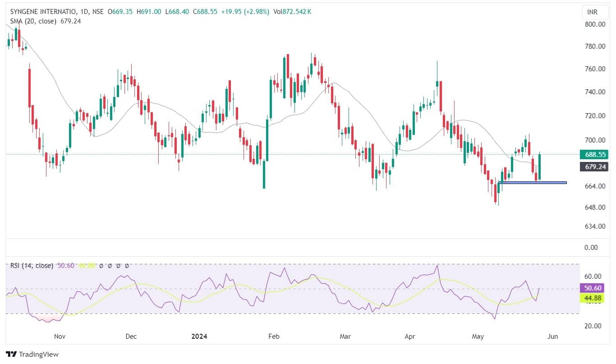Viewport: 616px width, 364px height.
Task: Click the Dec label on time axis
Action: (131, 336)
